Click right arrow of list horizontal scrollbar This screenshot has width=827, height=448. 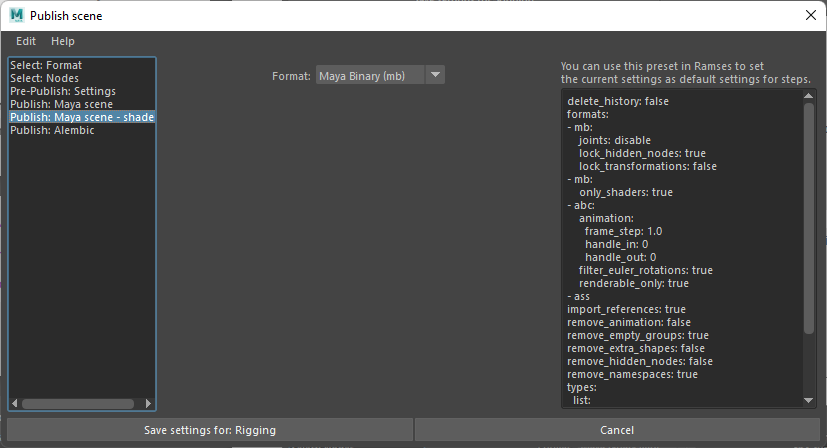(148, 404)
